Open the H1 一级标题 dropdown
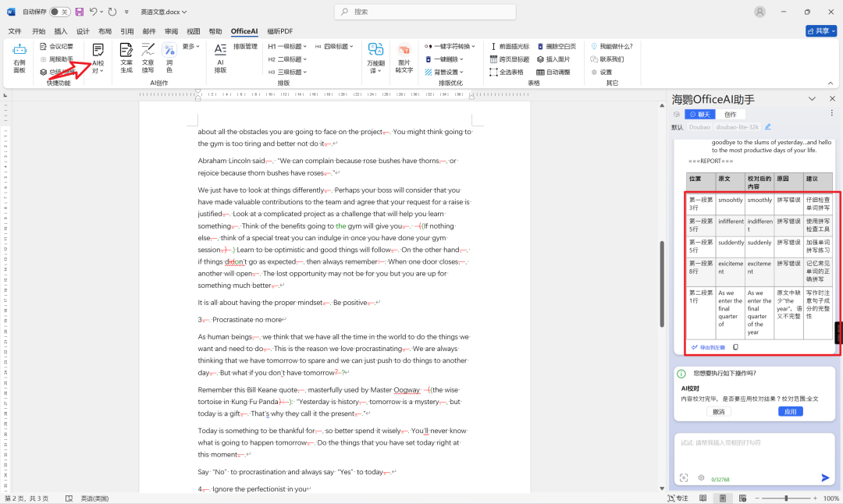Image resolution: width=843 pixels, height=504 pixels. tap(287, 47)
